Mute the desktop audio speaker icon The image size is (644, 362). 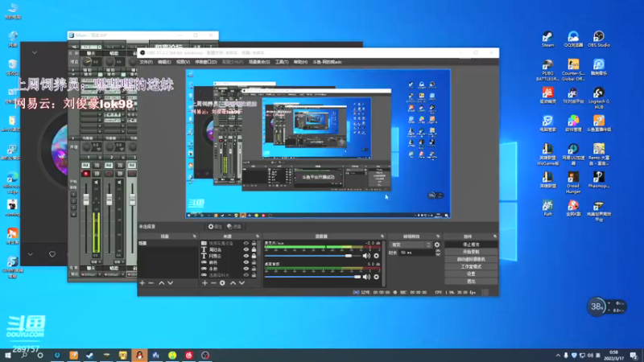pos(366,277)
